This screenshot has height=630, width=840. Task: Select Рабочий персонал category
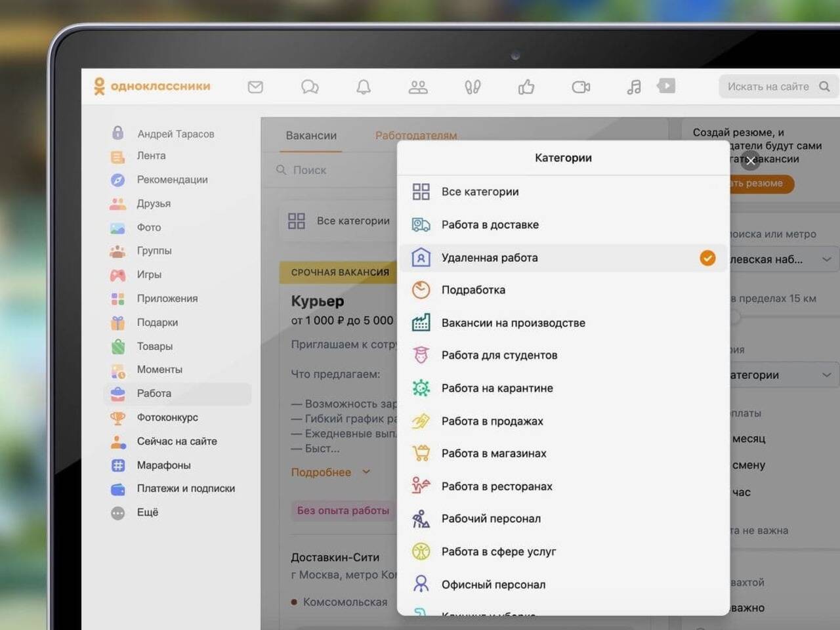coord(563,518)
